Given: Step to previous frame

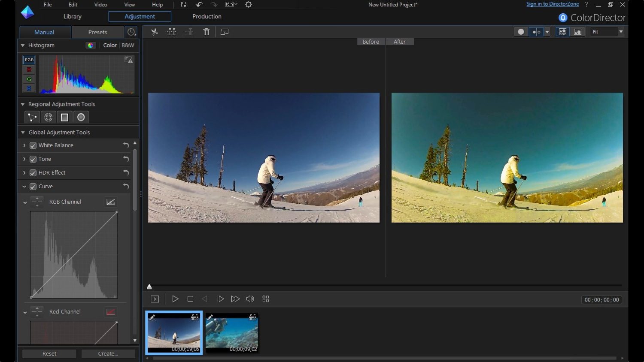Looking at the screenshot, I should [x=205, y=299].
